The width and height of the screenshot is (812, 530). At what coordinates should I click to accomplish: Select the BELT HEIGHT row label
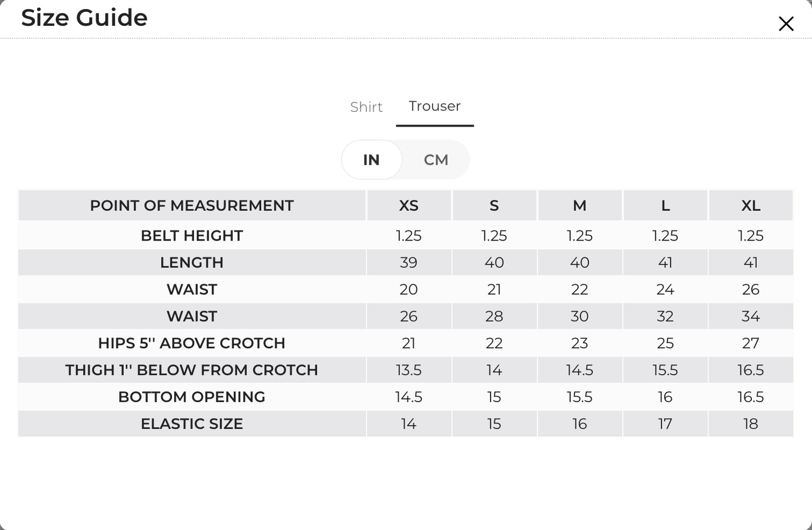coord(192,235)
